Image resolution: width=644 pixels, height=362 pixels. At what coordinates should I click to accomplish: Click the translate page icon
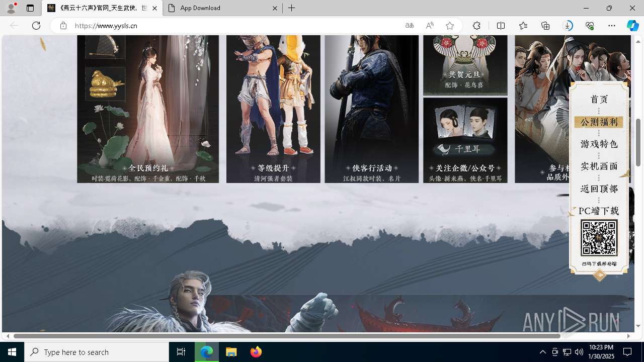coord(410,26)
